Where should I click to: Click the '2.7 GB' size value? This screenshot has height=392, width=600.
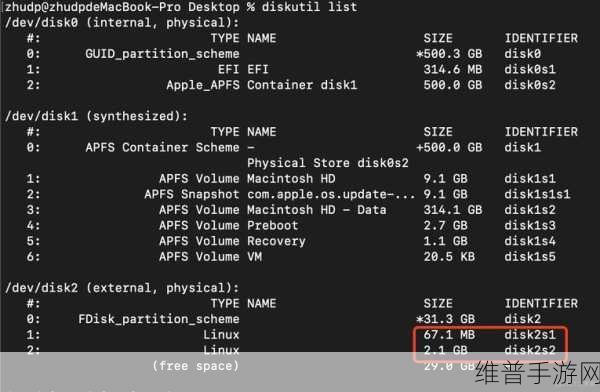445,225
